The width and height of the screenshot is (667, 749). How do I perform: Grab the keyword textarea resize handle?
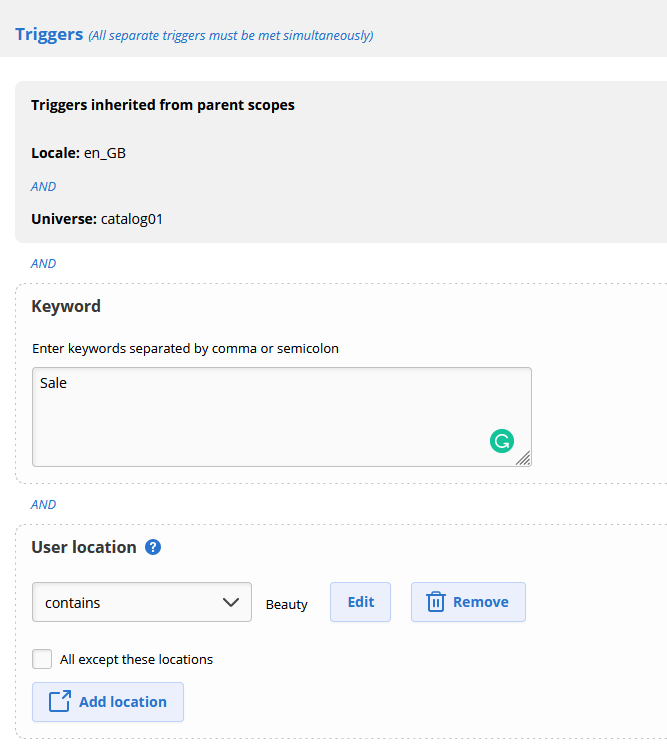pos(524,459)
